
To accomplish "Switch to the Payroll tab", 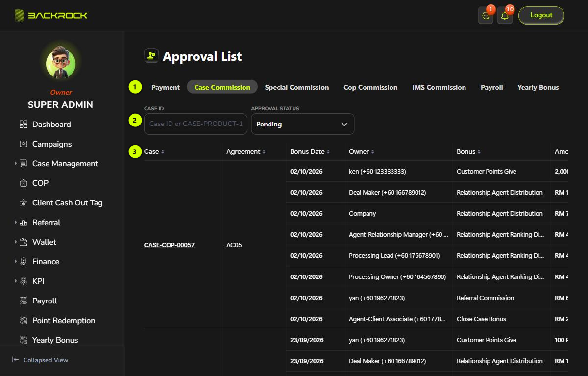I will 492,87.
